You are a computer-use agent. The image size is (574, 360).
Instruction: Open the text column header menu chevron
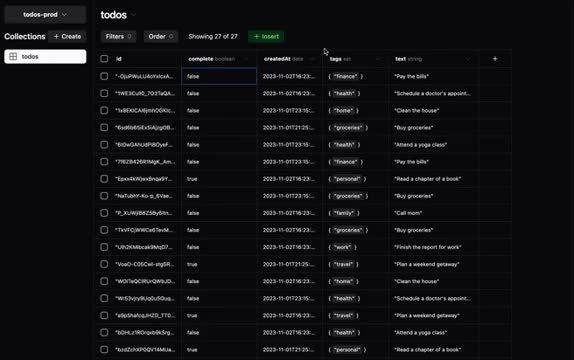tap(467, 59)
